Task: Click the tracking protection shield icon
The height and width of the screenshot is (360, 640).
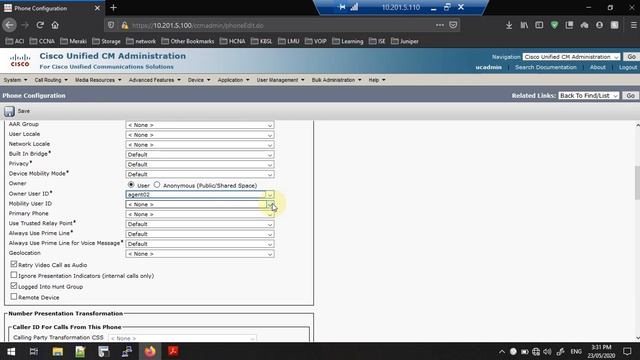Action: pos(111,25)
